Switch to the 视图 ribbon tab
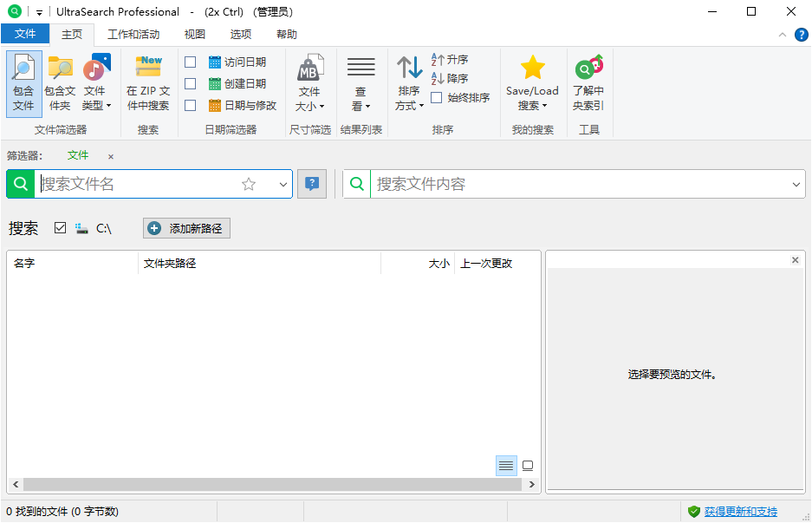 point(194,34)
